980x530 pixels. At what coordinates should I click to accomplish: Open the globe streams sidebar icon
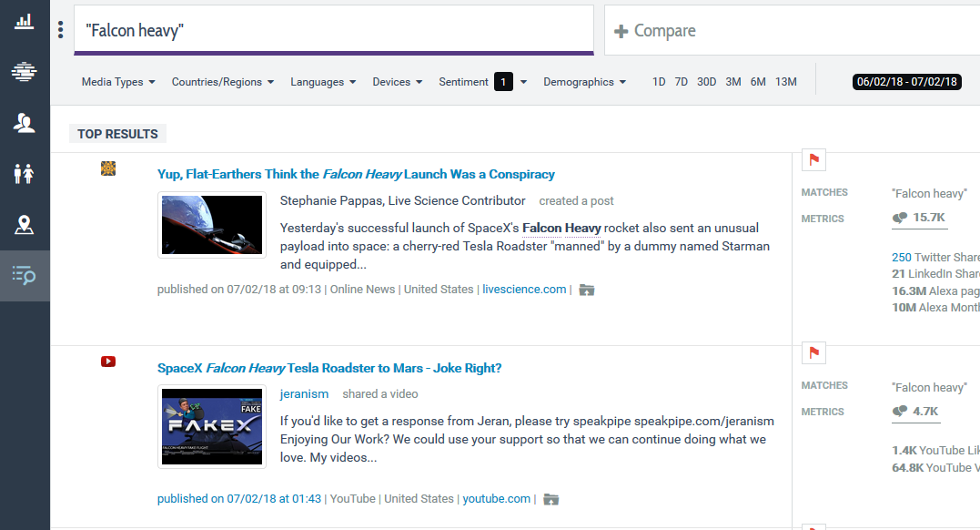[x=24, y=72]
